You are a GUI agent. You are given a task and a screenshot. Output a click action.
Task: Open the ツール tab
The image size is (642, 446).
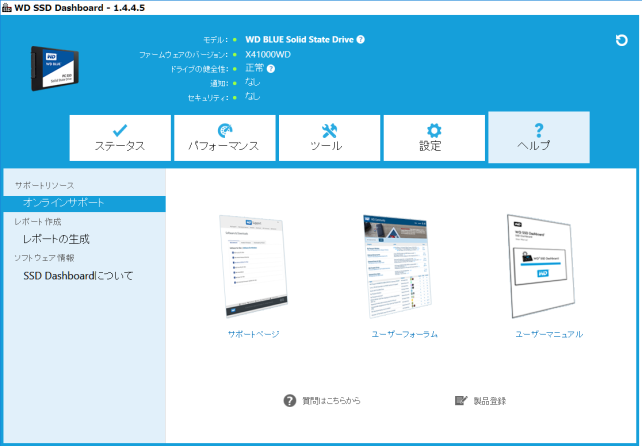(x=329, y=138)
